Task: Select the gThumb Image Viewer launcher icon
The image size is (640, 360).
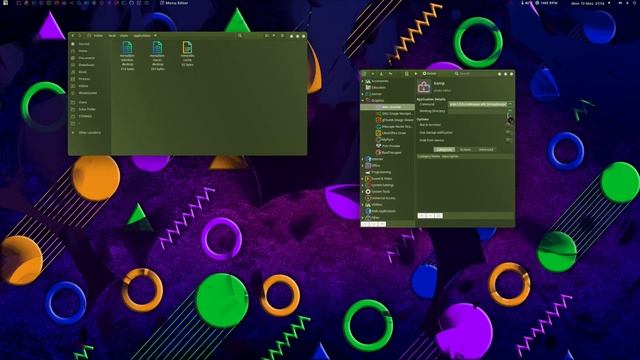Action: point(378,120)
